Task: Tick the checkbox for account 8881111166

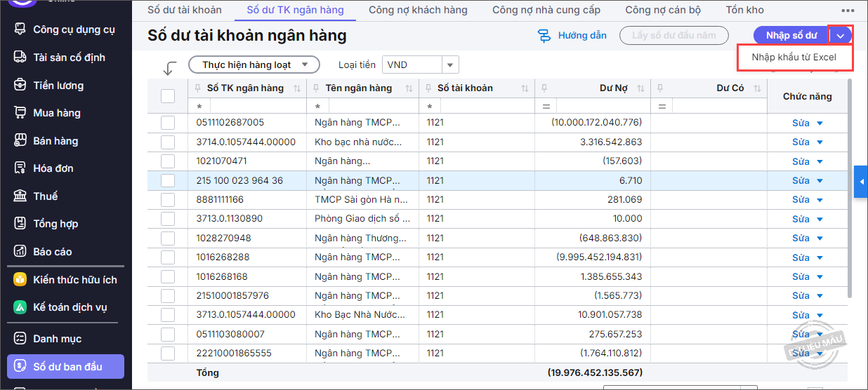Action: (168, 200)
